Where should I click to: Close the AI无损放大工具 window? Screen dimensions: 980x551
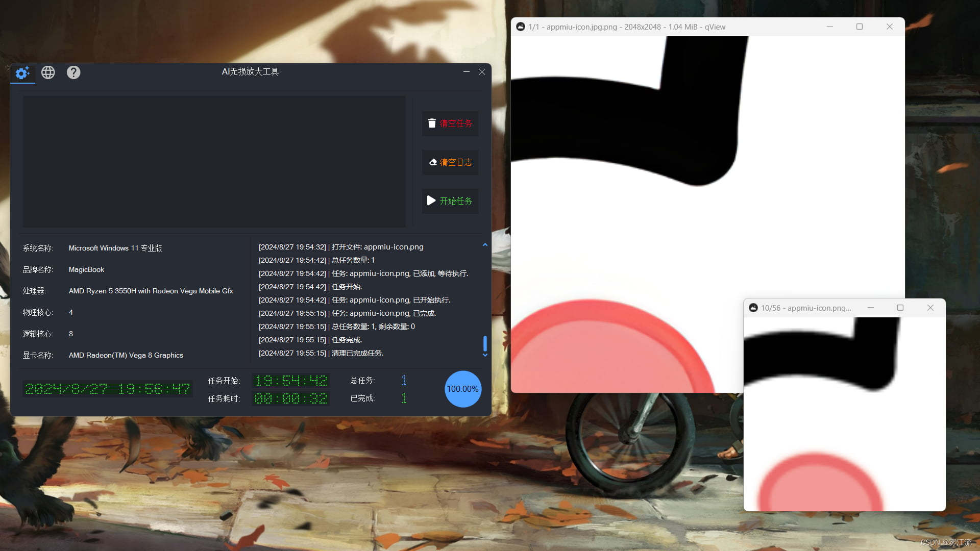482,72
